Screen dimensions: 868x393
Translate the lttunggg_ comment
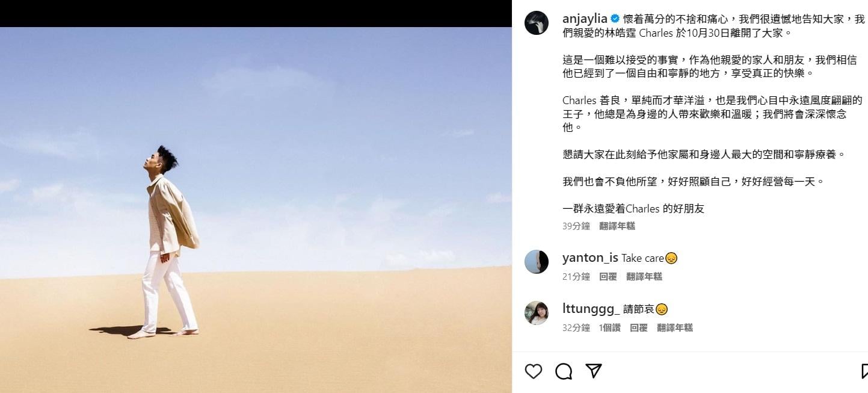pyautogui.click(x=675, y=327)
